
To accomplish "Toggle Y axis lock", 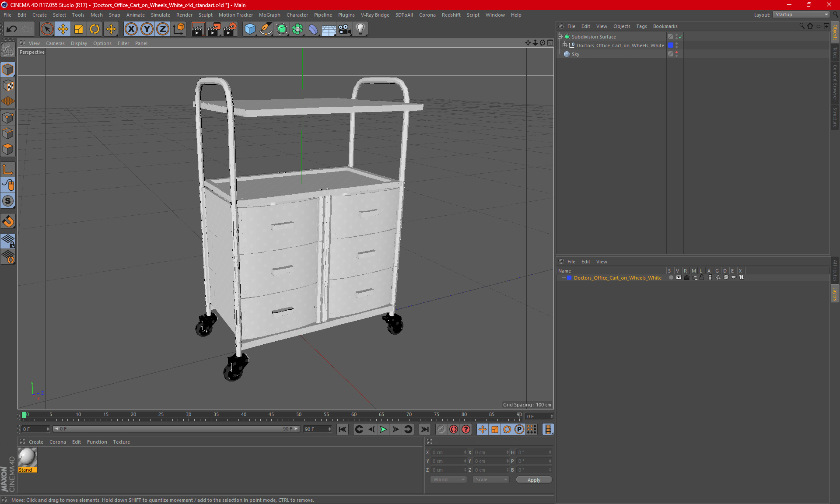I will click(x=147, y=29).
